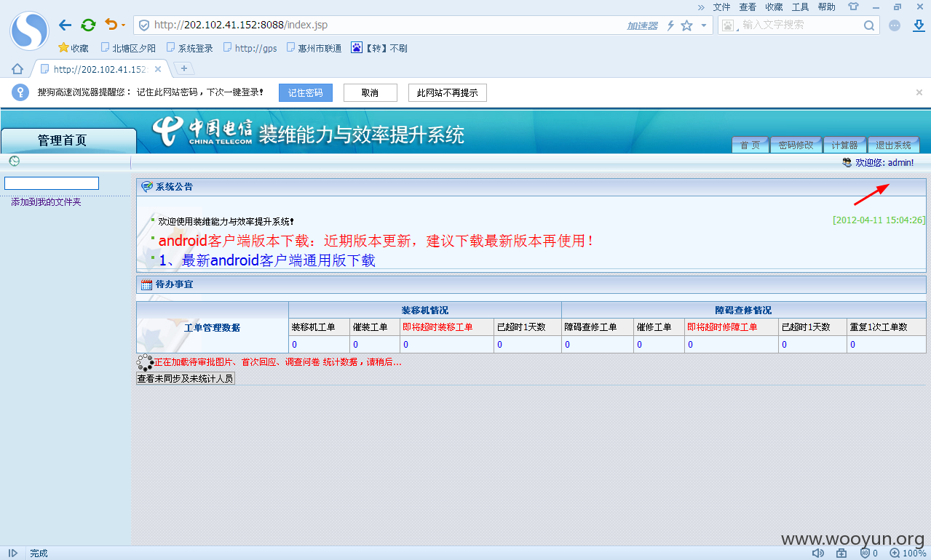Open the 系统登录 bookmark
The image size is (931, 560).
(189, 48)
